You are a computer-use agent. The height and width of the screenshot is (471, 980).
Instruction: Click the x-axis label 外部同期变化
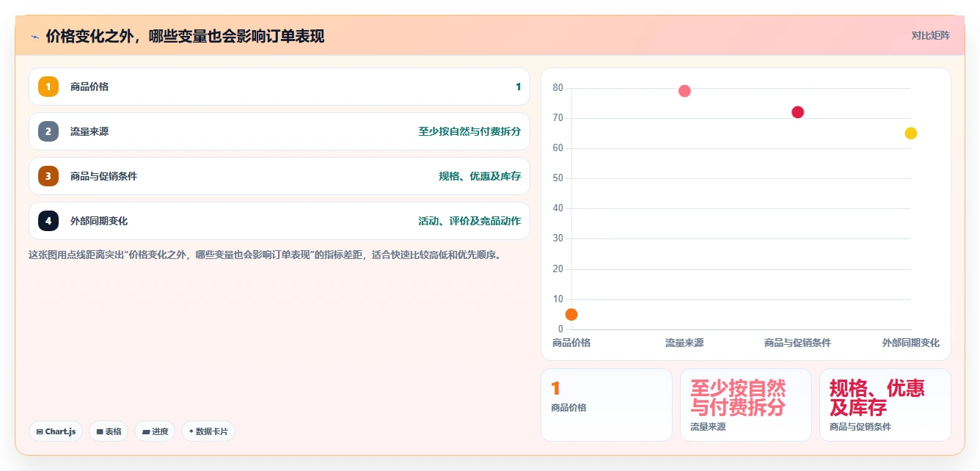tap(910, 343)
